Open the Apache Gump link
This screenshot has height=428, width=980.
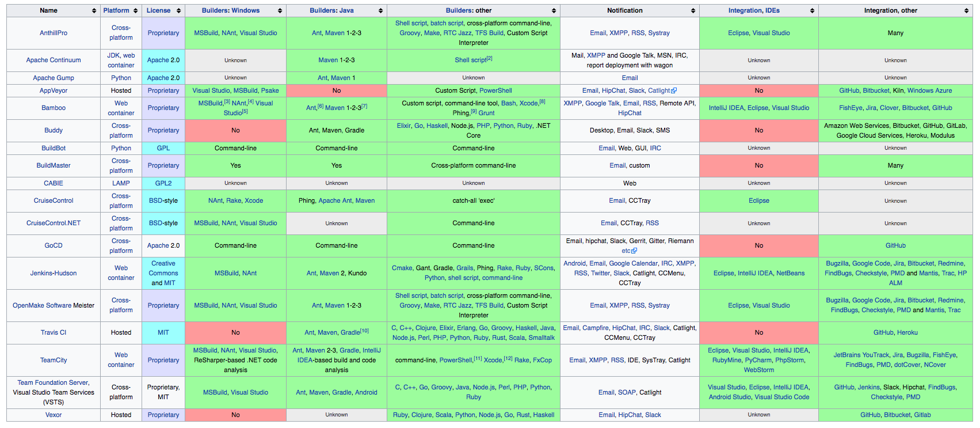[54, 78]
